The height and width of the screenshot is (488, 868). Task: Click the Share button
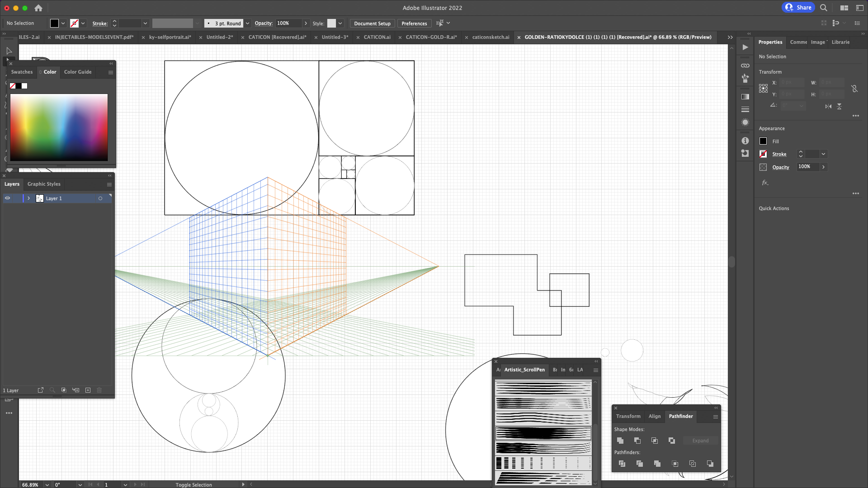point(798,7)
